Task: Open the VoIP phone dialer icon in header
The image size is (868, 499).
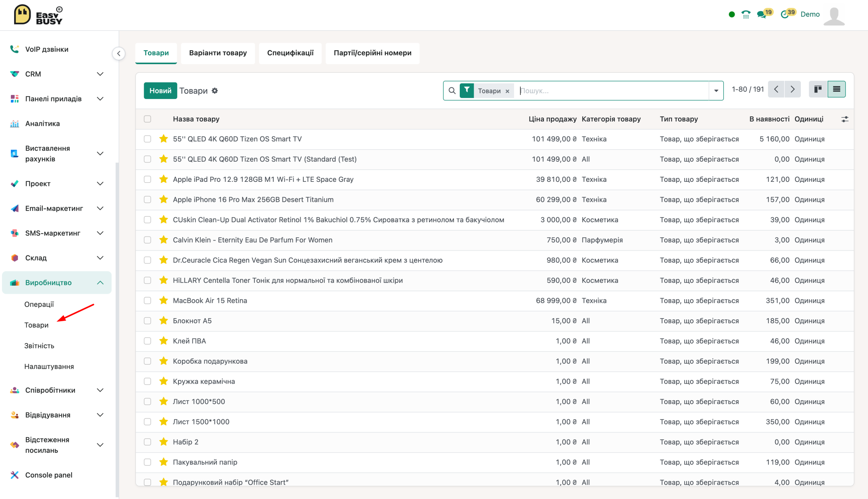Action: pos(746,14)
